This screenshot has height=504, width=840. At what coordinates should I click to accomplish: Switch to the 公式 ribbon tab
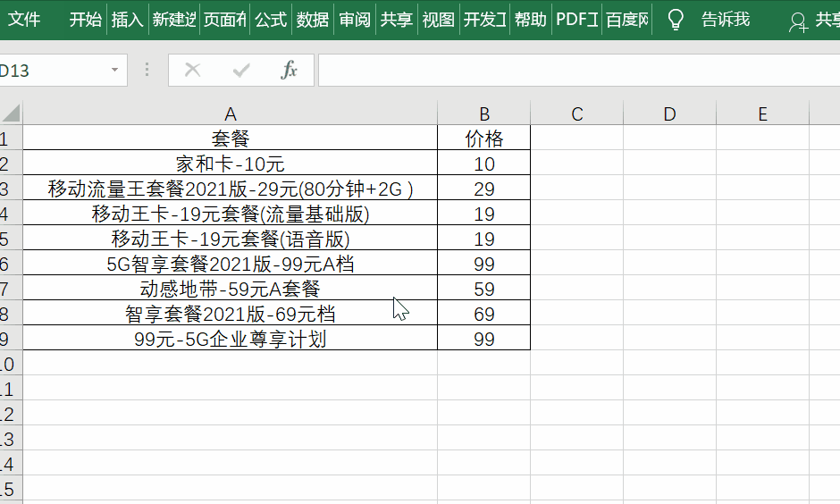tap(271, 20)
